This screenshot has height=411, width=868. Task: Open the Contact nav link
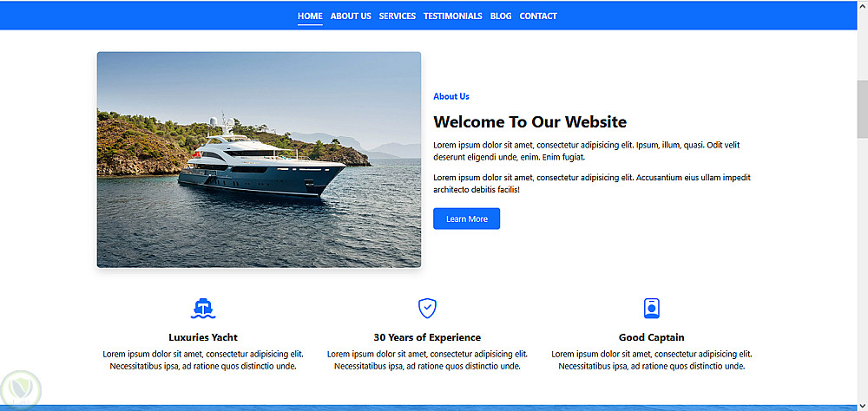point(538,16)
